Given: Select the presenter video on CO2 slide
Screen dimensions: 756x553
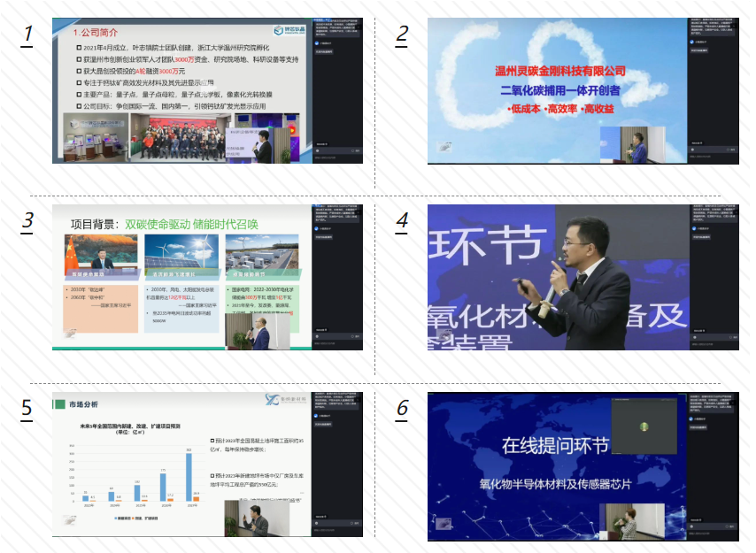Looking at the screenshot, I should 633,145.
